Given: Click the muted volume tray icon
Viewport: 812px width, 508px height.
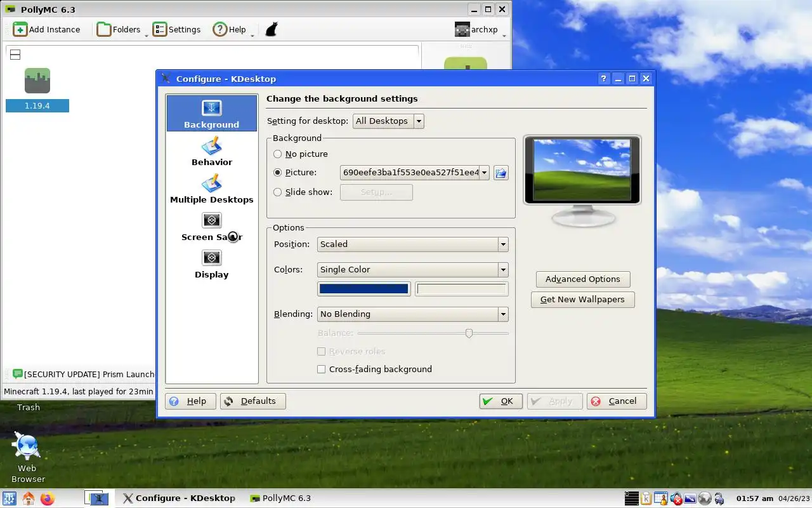Looking at the screenshot, I should 676,498.
